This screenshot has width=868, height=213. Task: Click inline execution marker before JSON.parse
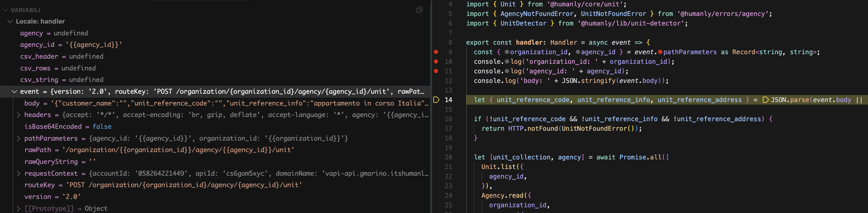tap(766, 100)
